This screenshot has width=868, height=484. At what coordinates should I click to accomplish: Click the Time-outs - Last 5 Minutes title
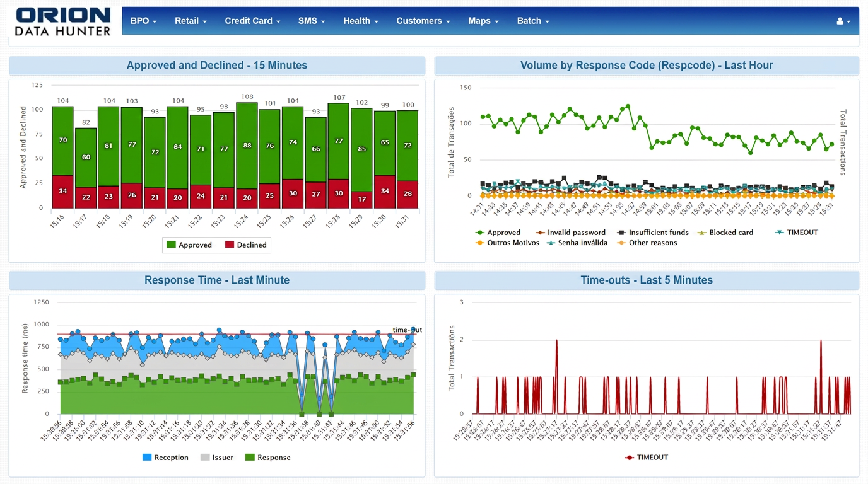point(647,280)
